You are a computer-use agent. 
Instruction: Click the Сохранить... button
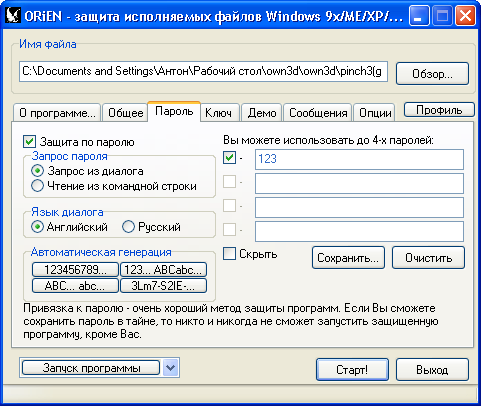348,258
